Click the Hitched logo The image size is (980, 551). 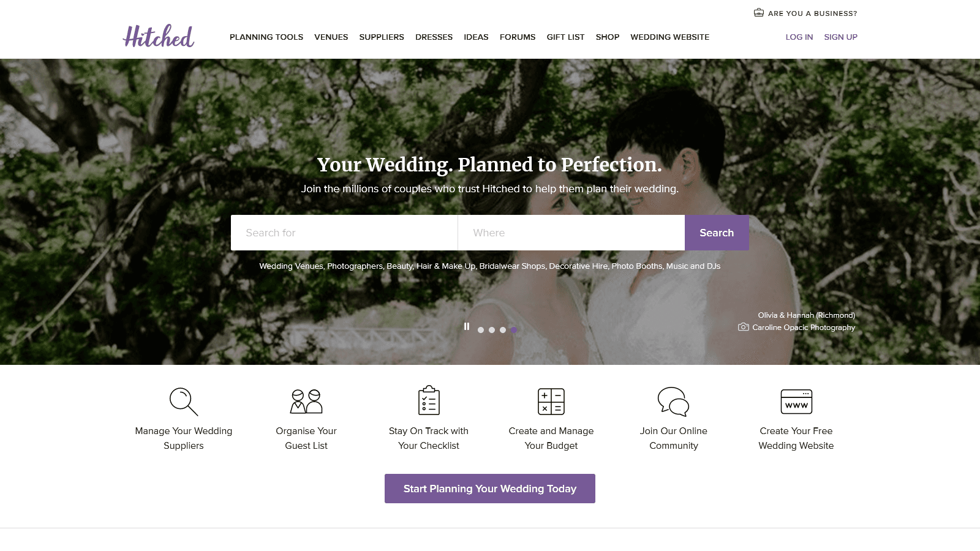pos(159,36)
